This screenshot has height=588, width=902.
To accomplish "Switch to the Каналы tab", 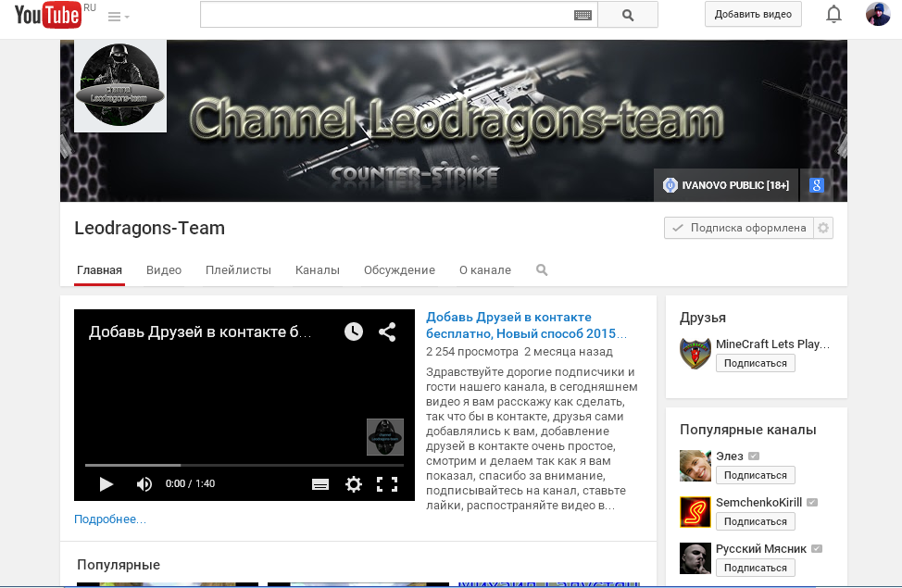I will (318, 270).
